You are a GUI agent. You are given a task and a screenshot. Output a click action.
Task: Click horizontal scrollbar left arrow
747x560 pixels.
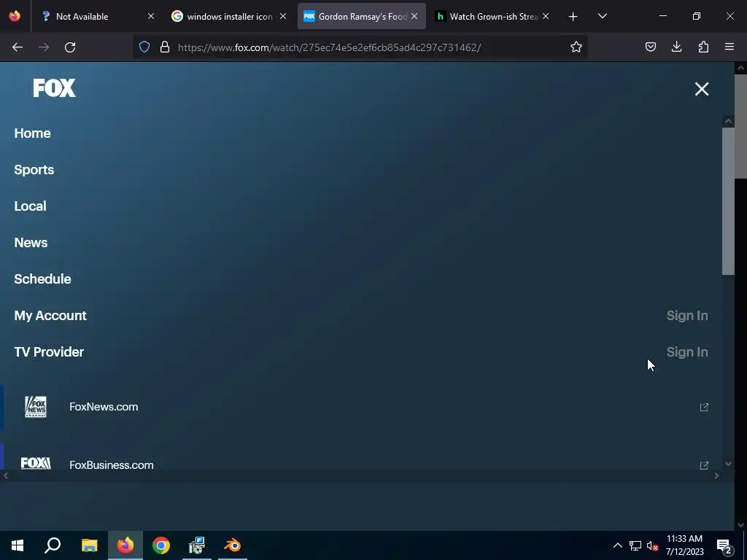[6, 475]
